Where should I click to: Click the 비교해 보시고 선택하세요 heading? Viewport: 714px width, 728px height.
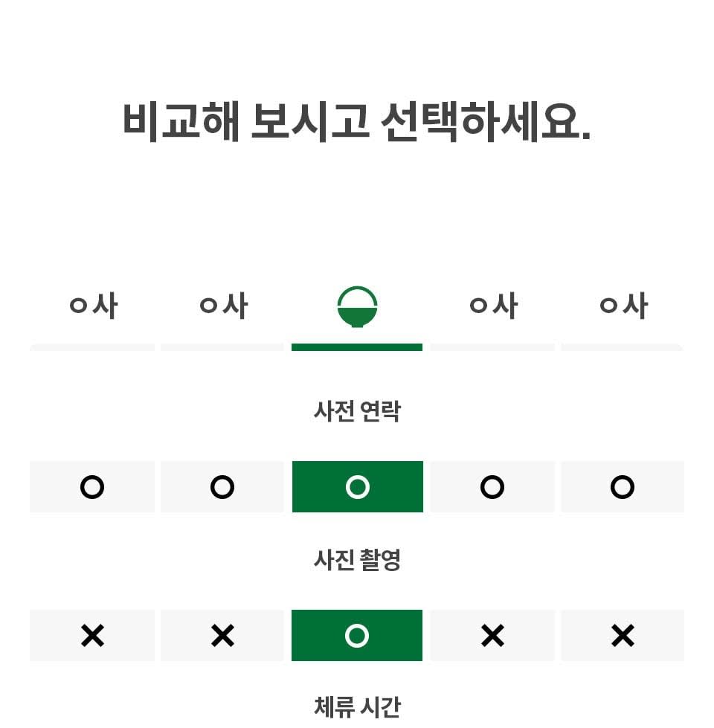[x=357, y=120]
